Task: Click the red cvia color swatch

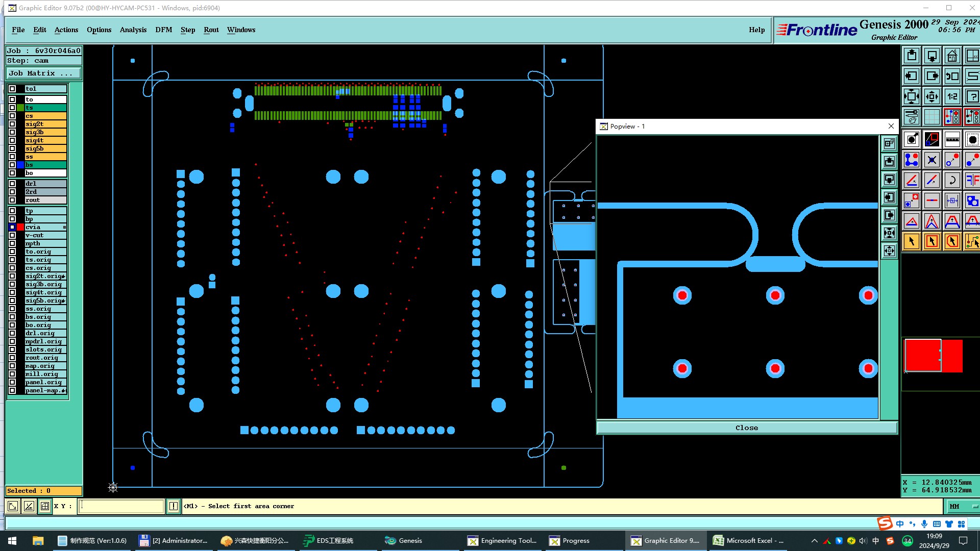Action: tap(20, 227)
